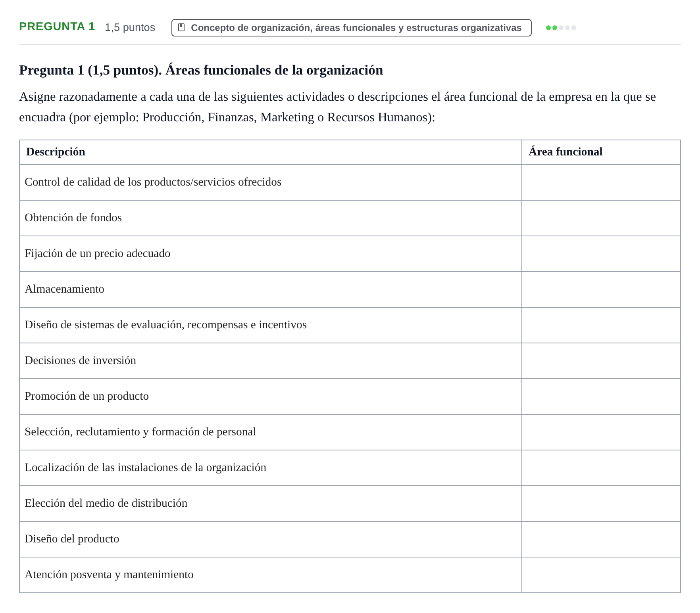Click the answer cell for Fijación de precio
The height and width of the screenshot is (613, 700).
point(601,254)
